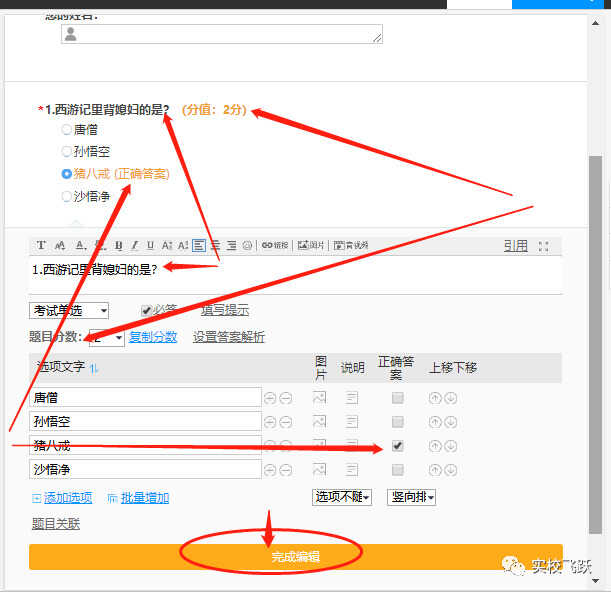
Task: Click the name input field at top
Action: tap(222, 34)
